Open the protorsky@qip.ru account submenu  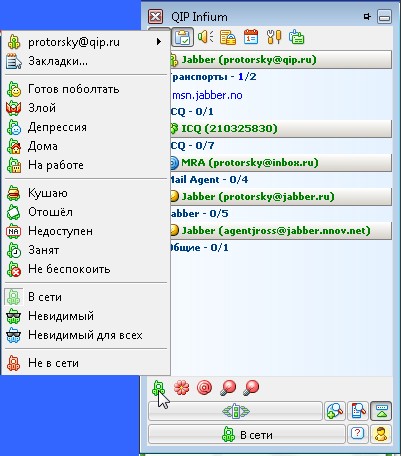[x=85, y=42]
